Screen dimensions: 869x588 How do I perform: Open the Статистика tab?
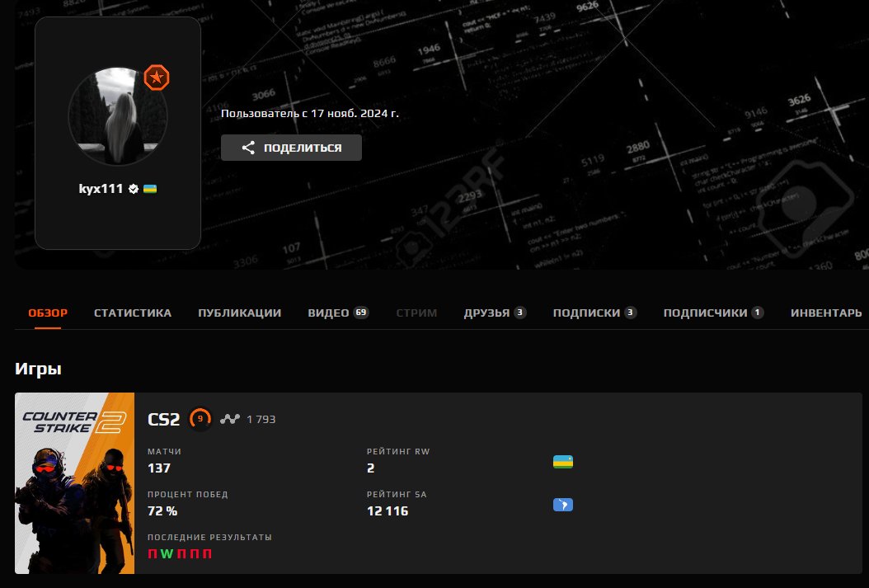point(133,313)
